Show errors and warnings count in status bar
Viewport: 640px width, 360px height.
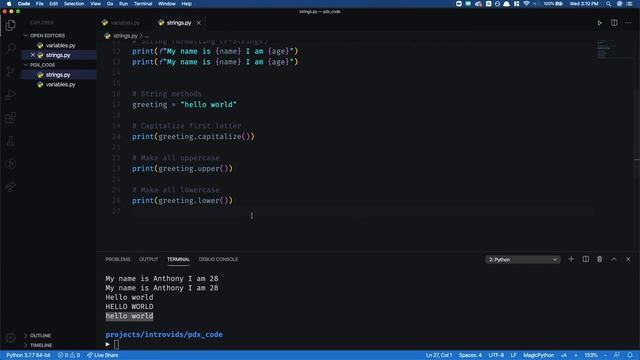(69, 355)
